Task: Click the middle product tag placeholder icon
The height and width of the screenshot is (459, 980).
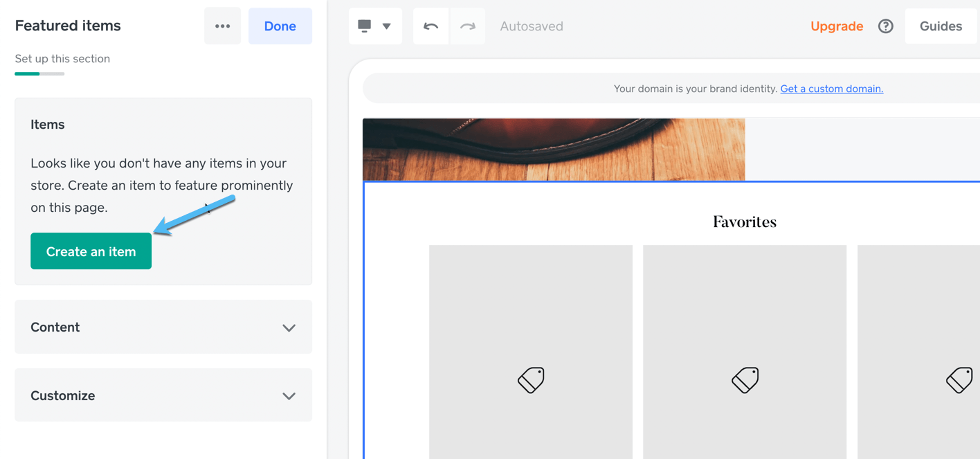Action: 745,380
